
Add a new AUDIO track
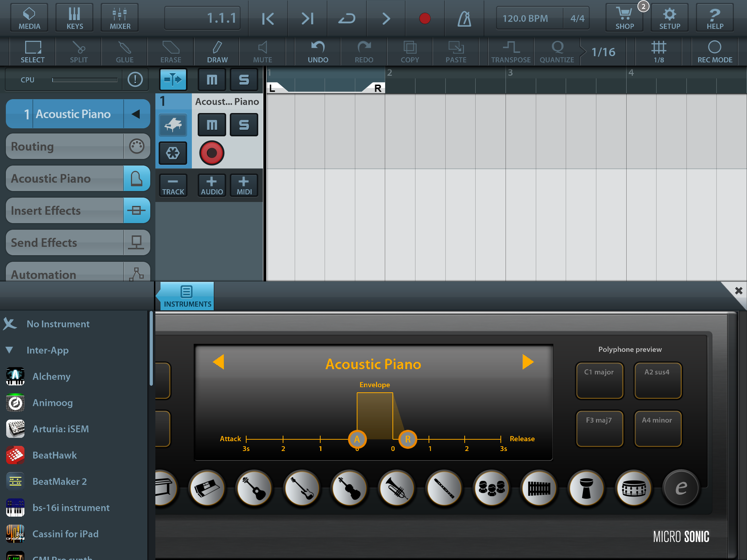(x=212, y=186)
